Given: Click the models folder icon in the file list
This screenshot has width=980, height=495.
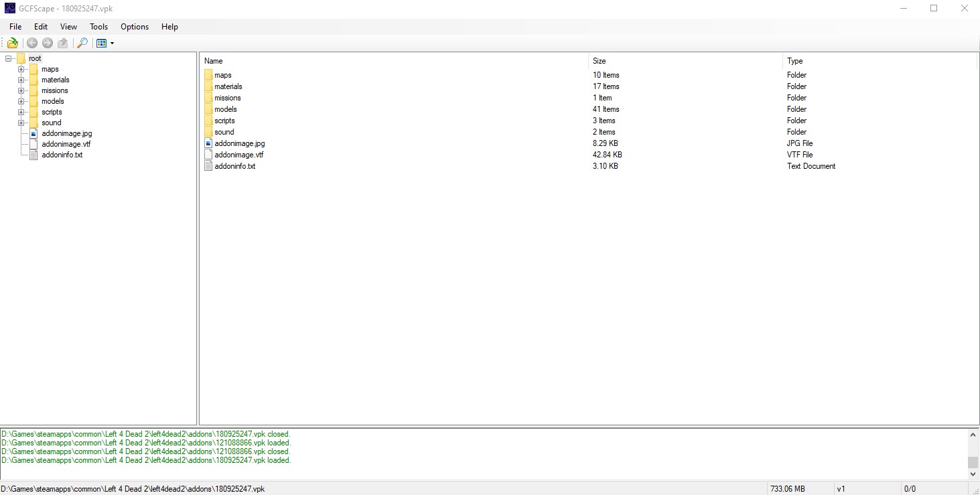Looking at the screenshot, I should pyautogui.click(x=208, y=109).
